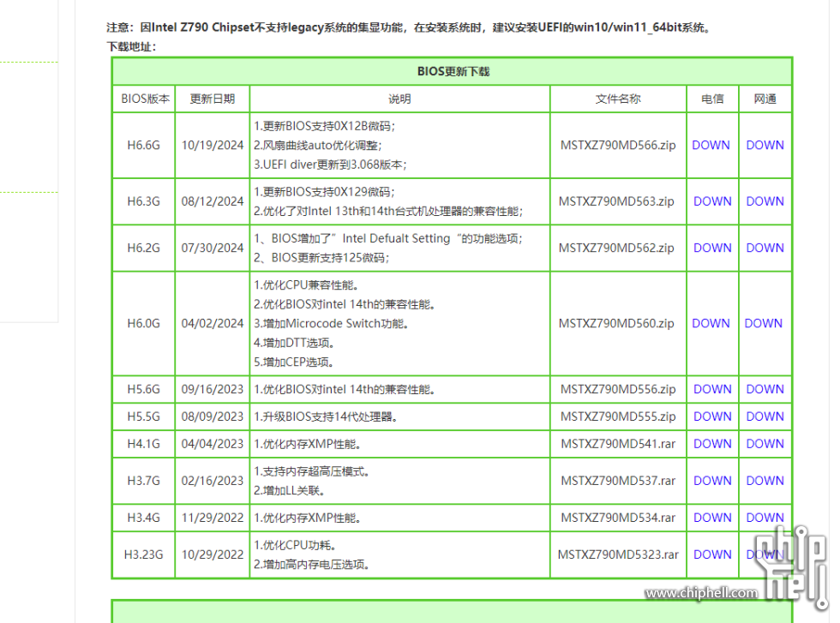
Task: Click the 电信 DOWN link for MSTXZ790MD566.zip
Action: (711, 145)
